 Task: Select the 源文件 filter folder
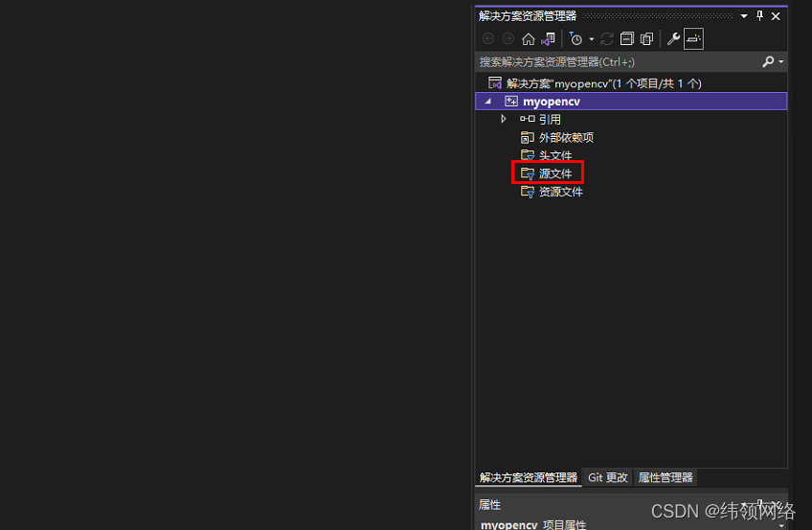[x=555, y=173]
